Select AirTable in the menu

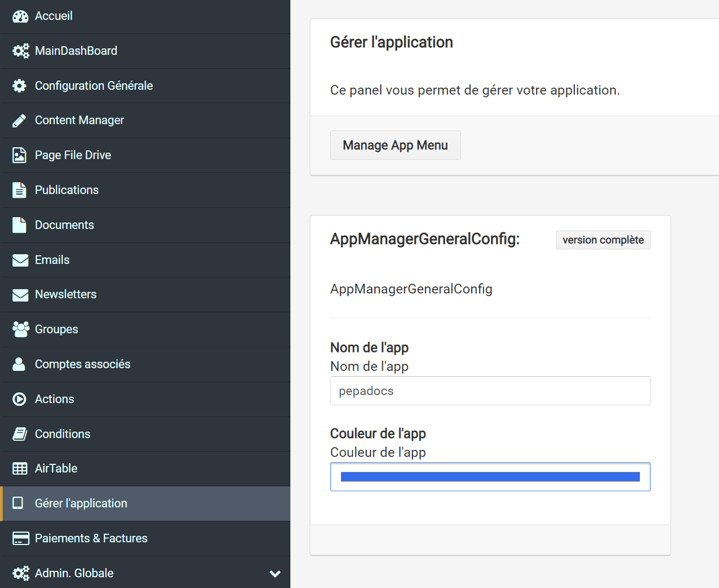145,469
